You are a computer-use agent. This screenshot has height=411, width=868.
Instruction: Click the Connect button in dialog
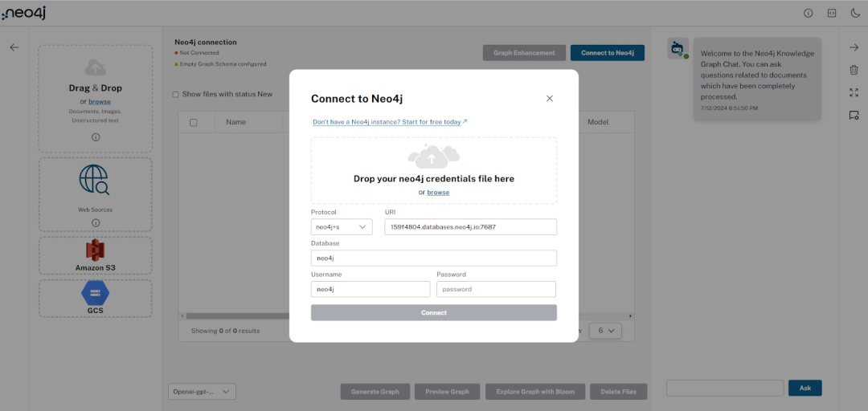point(433,312)
